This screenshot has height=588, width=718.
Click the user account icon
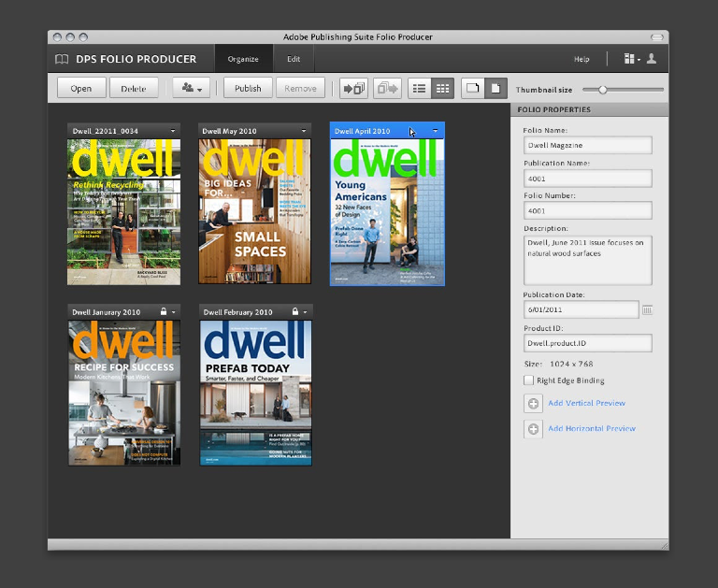pyautogui.click(x=652, y=59)
